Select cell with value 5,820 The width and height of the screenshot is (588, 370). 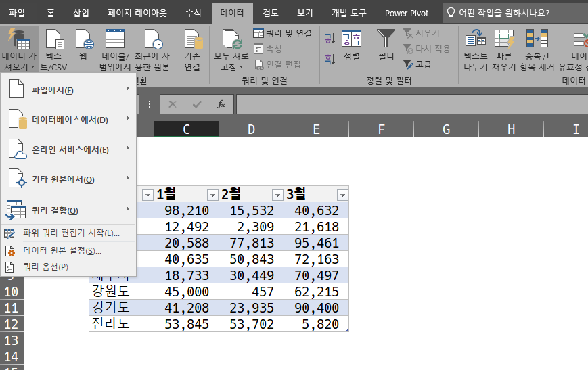(x=316, y=324)
